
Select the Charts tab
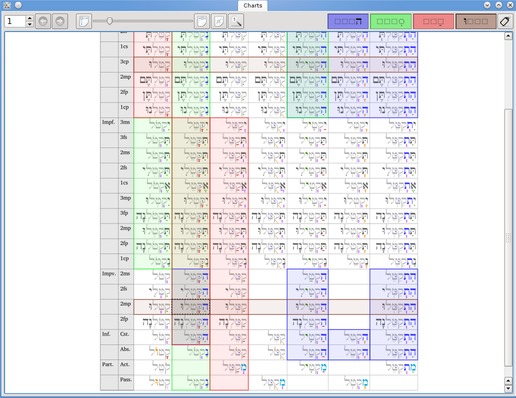[x=253, y=6]
